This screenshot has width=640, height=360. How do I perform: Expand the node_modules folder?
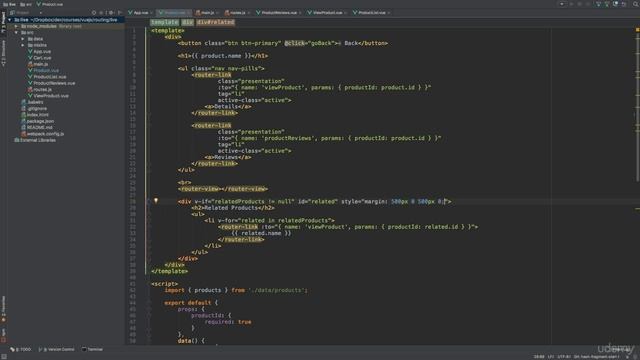pos(16,26)
